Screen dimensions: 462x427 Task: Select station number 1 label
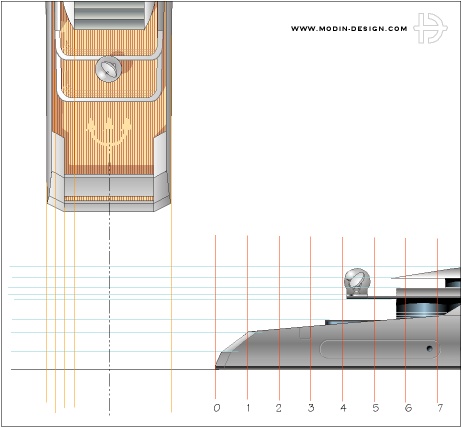pos(248,408)
